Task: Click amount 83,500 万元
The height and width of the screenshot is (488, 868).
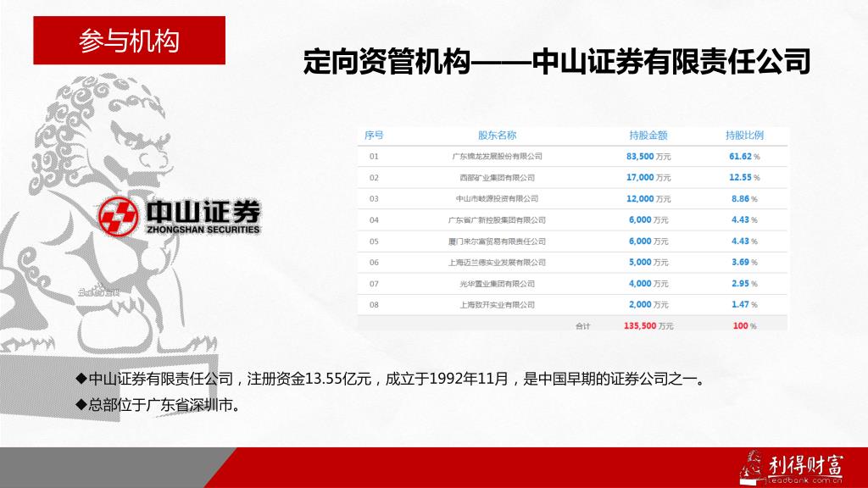Action: [648, 157]
